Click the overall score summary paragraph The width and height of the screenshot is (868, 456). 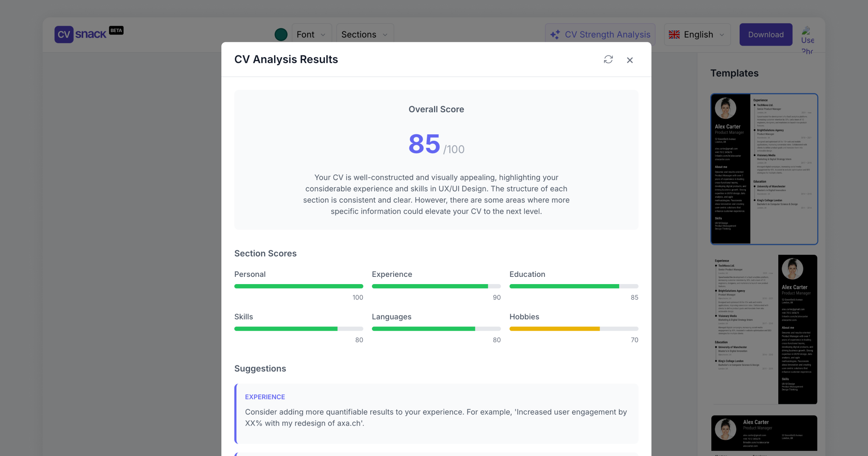(x=436, y=194)
